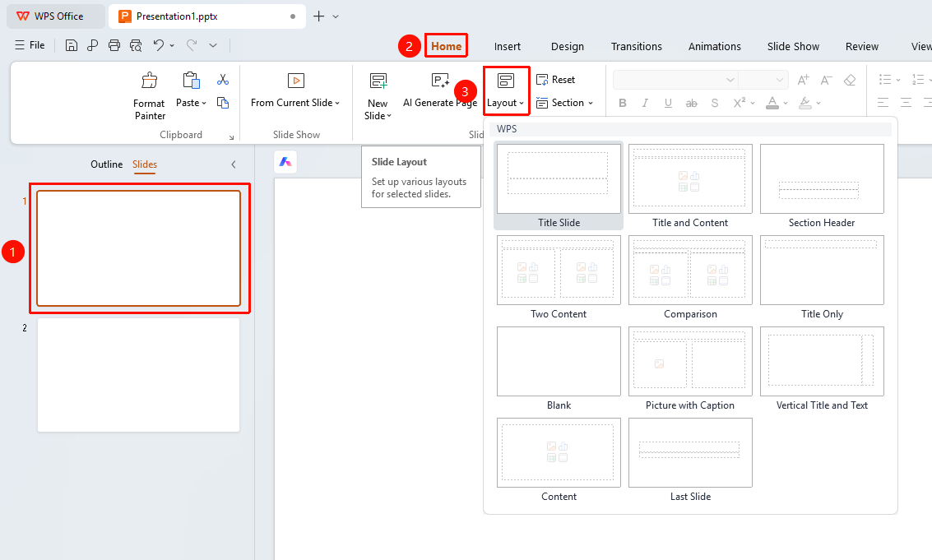The height and width of the screenshot is (560, 932).
Task: Decrease font size with the A- icon
Action: coord(826,80)
